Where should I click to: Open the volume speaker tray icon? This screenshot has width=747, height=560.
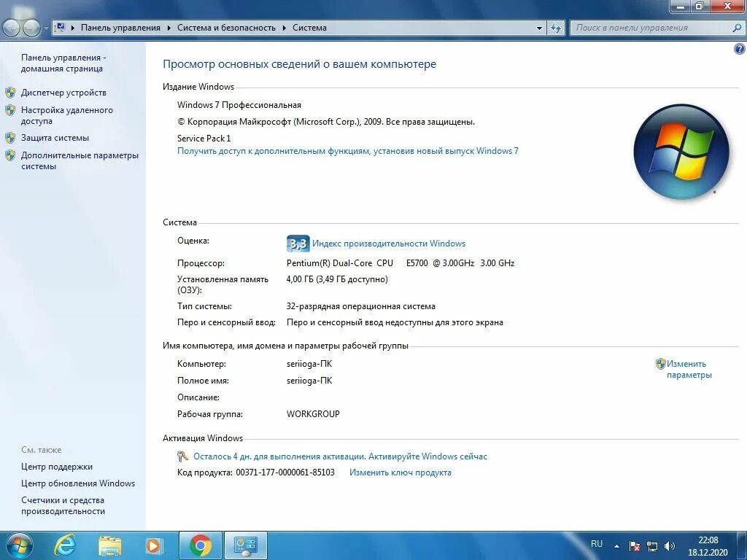click(x=670, y=546)
